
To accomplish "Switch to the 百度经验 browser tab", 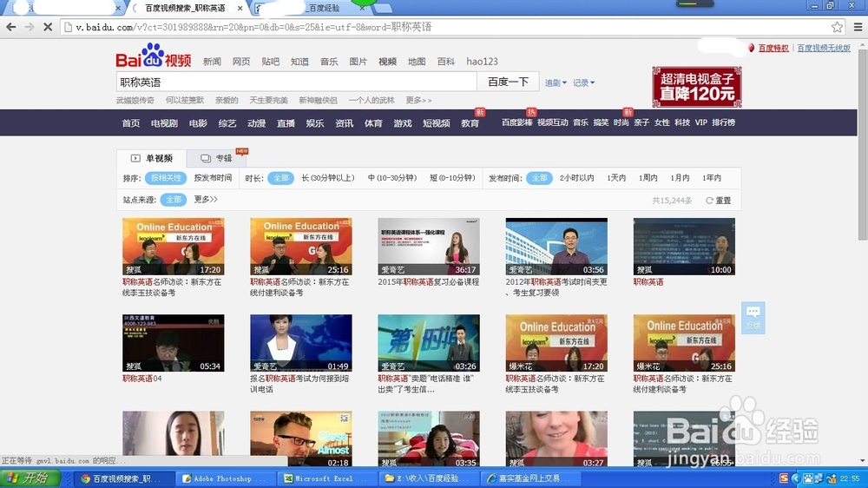I will tap(310, 9).
